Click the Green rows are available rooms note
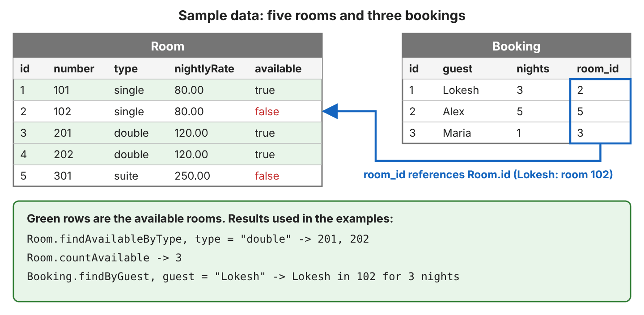Screen dimensions: 644x315 click(x=210, y=219)
